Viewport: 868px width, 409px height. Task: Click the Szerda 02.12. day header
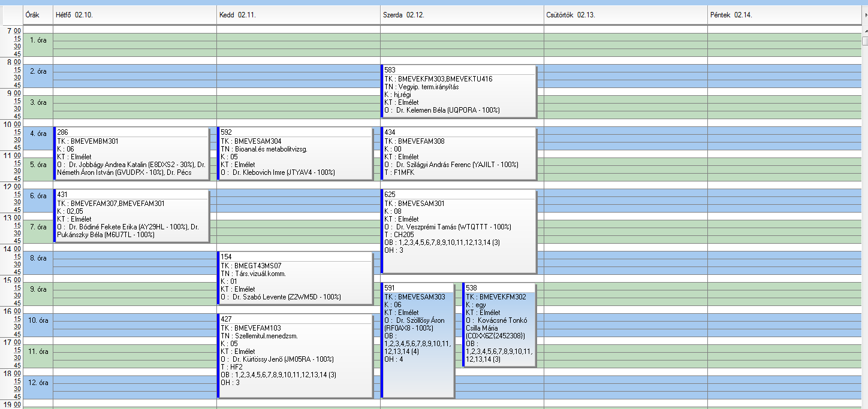462,15
